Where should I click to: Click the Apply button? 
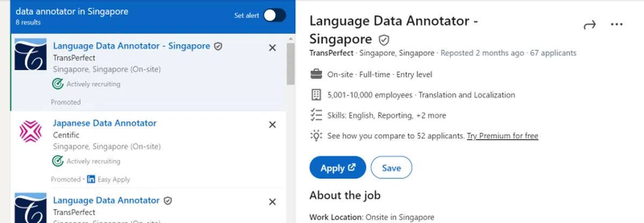pyautogui.click(x=338, y=168)
